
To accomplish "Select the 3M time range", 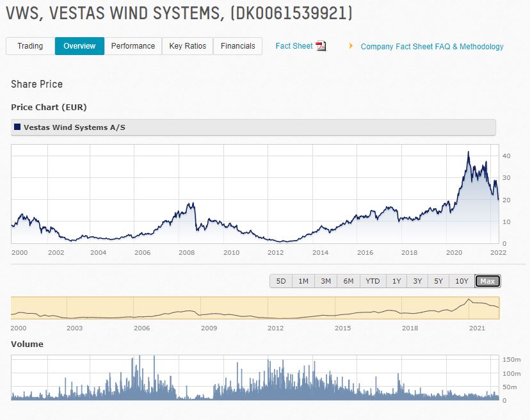I will 326,280.
